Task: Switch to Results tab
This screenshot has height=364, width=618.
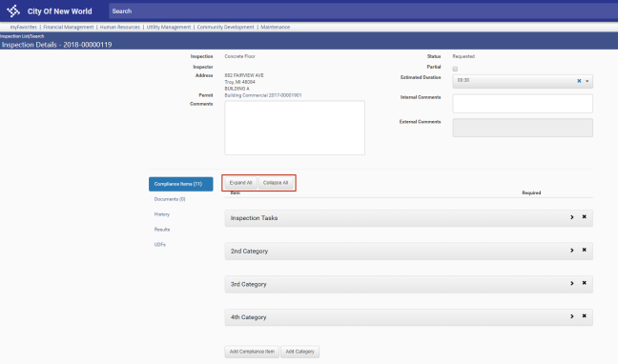Action: coord(161,230)
